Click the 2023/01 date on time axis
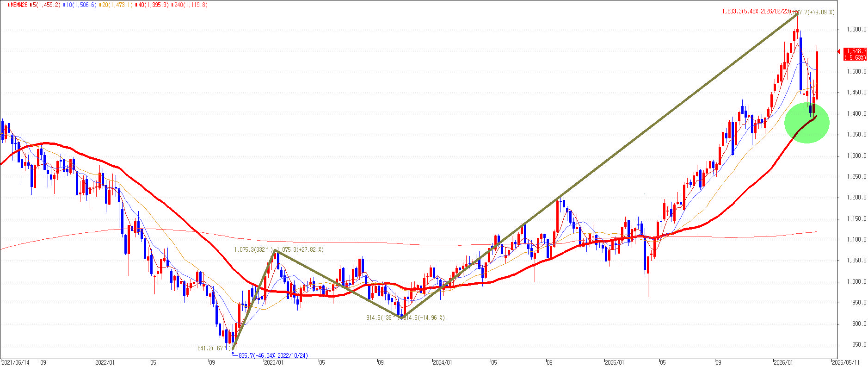This screenshot has height=367, width=868. 273,362
